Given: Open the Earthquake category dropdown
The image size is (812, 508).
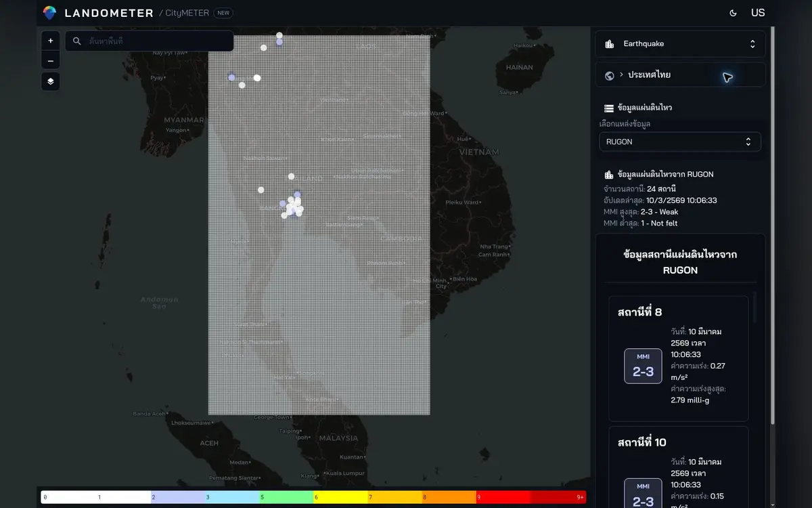Looking at the screenshot, I should 680,44.
